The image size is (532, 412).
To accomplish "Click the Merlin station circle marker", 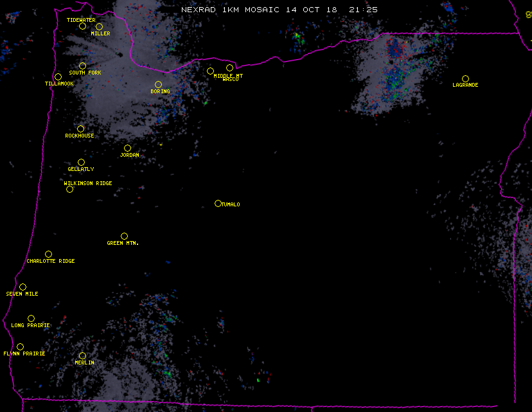I will 82,355.
